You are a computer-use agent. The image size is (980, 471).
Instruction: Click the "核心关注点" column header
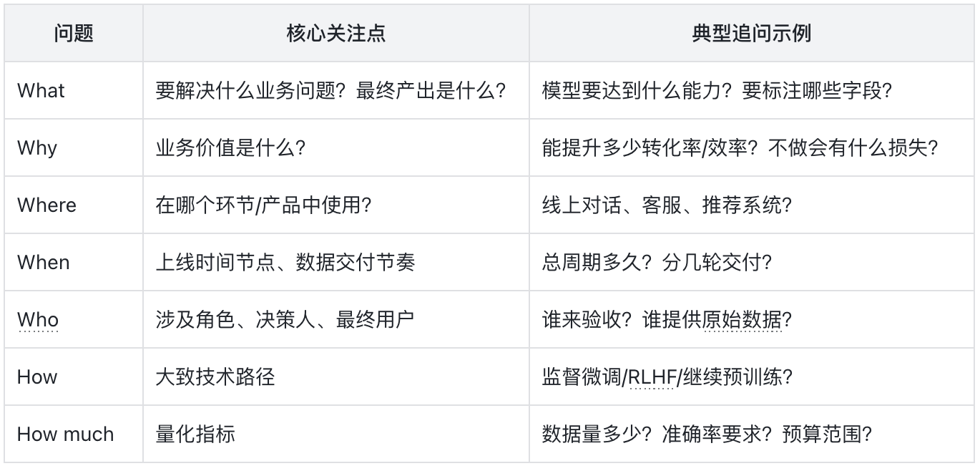pos(335,34)
